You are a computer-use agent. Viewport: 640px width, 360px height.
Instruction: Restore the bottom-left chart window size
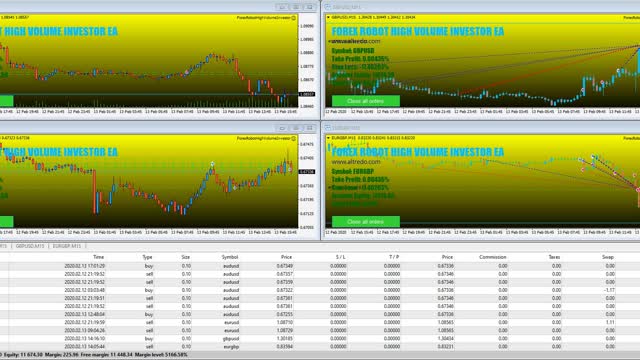coord(296,128)
